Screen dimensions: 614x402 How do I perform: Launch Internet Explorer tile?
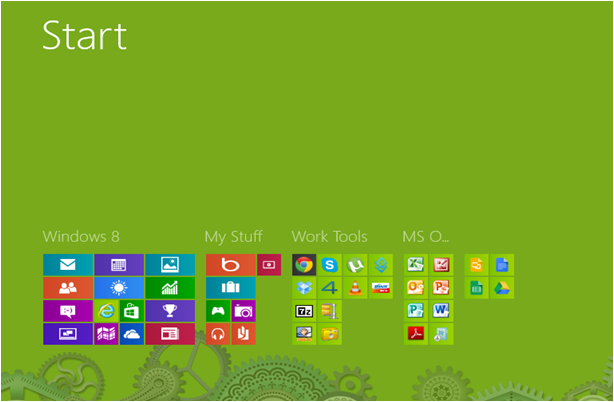106,311
